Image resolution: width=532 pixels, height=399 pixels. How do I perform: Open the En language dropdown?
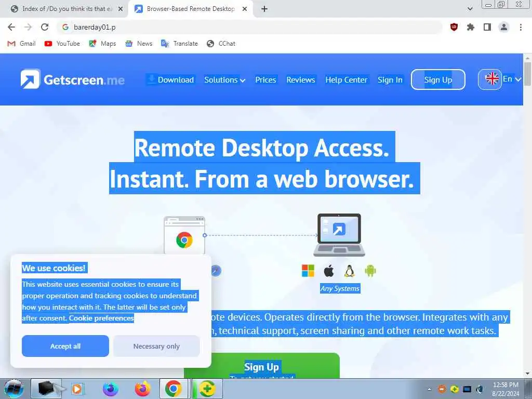512,79
